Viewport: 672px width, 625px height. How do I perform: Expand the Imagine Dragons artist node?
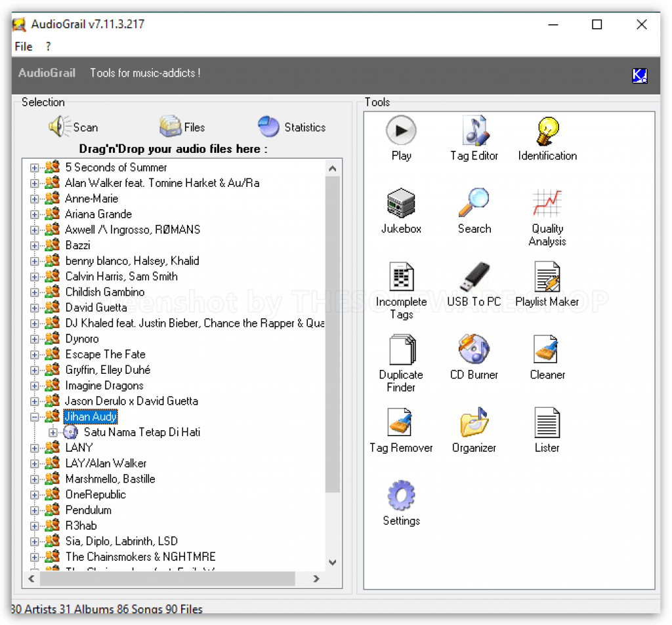point(34,386)
